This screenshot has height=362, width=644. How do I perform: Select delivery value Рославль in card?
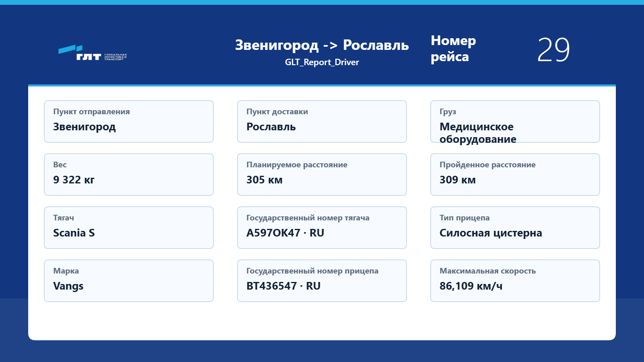[x=271, y=127]
